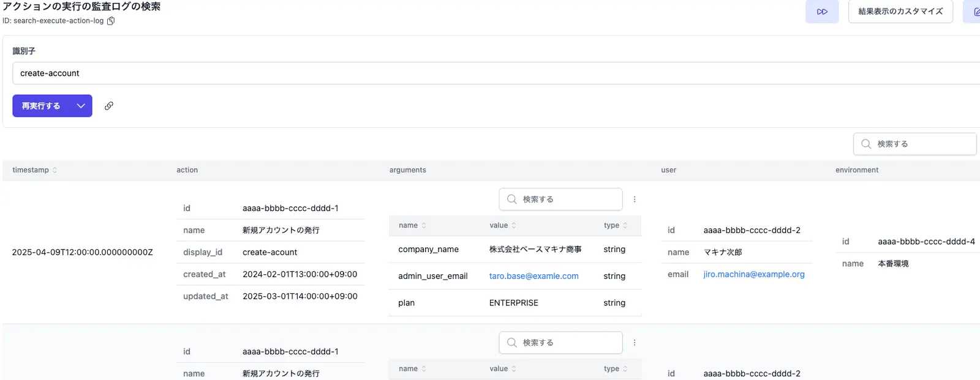This screenshot has width=980, height=380.
Task: Focus first arguments 検索する field
Action: (x=561, y=199)
